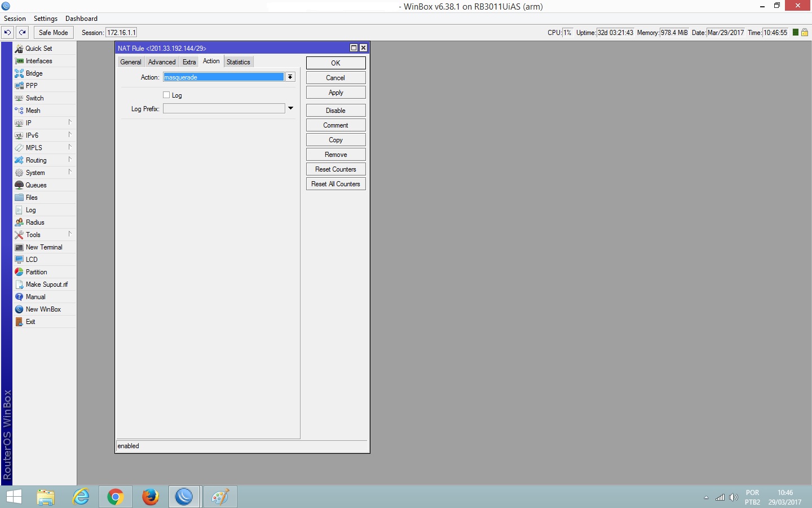The height and width of the screenshot is (508, 812).
Task: Click the Make Supout.rif icon
Action: click(x=19, y=284)
